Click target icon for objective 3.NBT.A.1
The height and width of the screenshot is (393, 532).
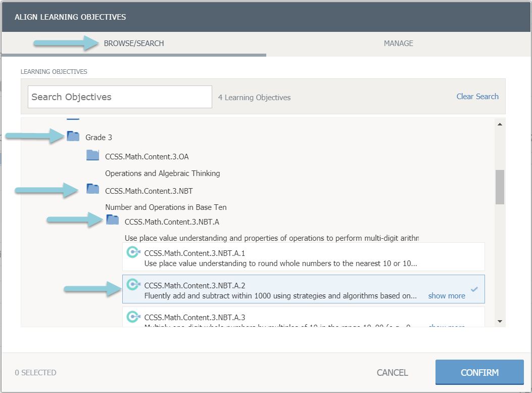tap(133, 252)
